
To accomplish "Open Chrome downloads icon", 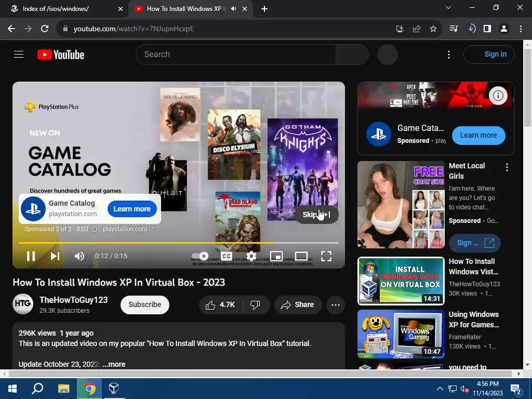I will pos(471,29).
